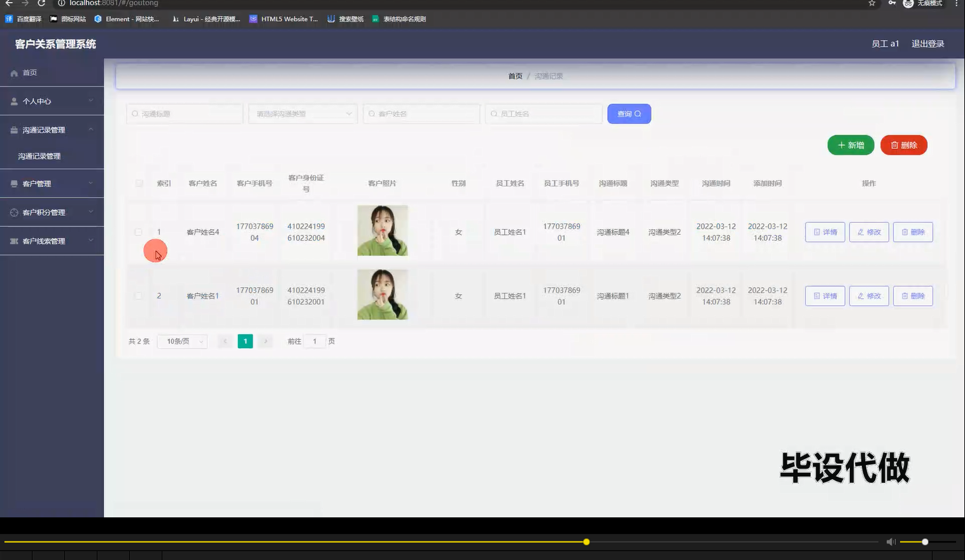Click the red 删除 batch button
Screen dimensions: 965x560
(903, 145)
